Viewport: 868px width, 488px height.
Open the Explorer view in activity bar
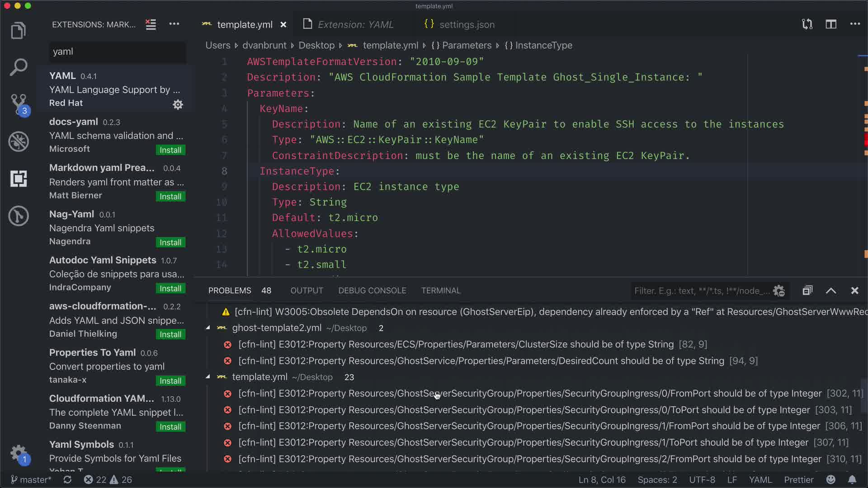(x=18, y=31)
